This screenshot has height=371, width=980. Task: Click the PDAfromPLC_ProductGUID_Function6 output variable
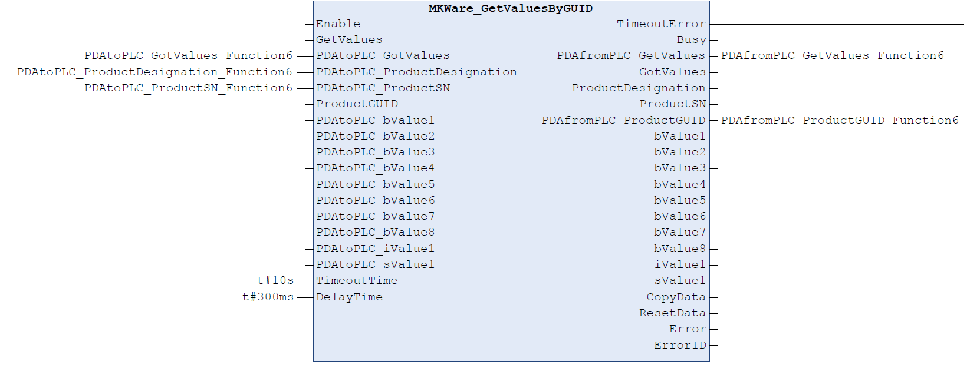coord(840,120)
